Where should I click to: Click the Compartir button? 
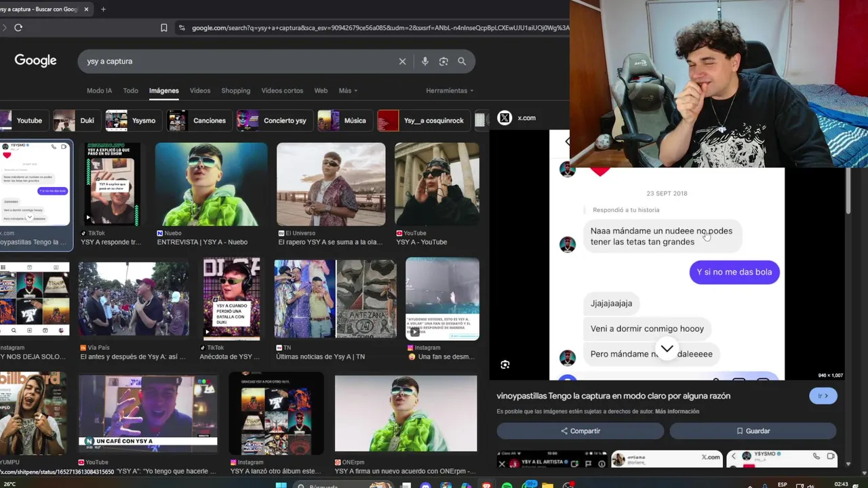tap(580, 431)
